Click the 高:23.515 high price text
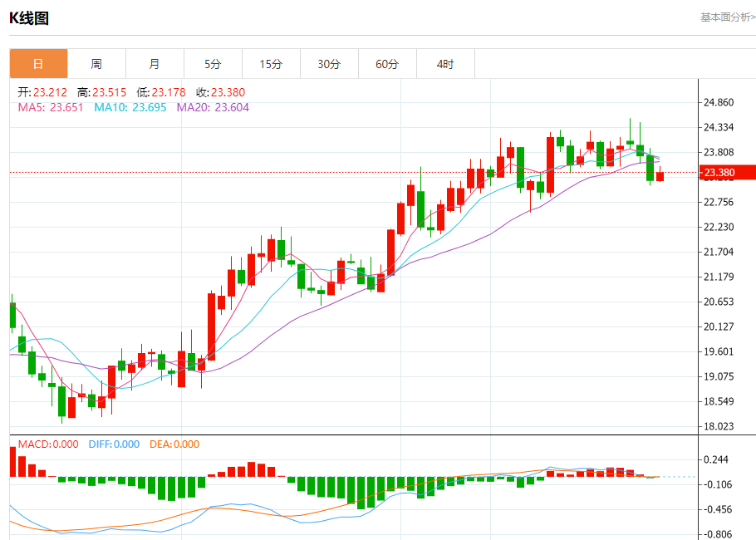Screen dimensions: 756x540 point(101,92)
